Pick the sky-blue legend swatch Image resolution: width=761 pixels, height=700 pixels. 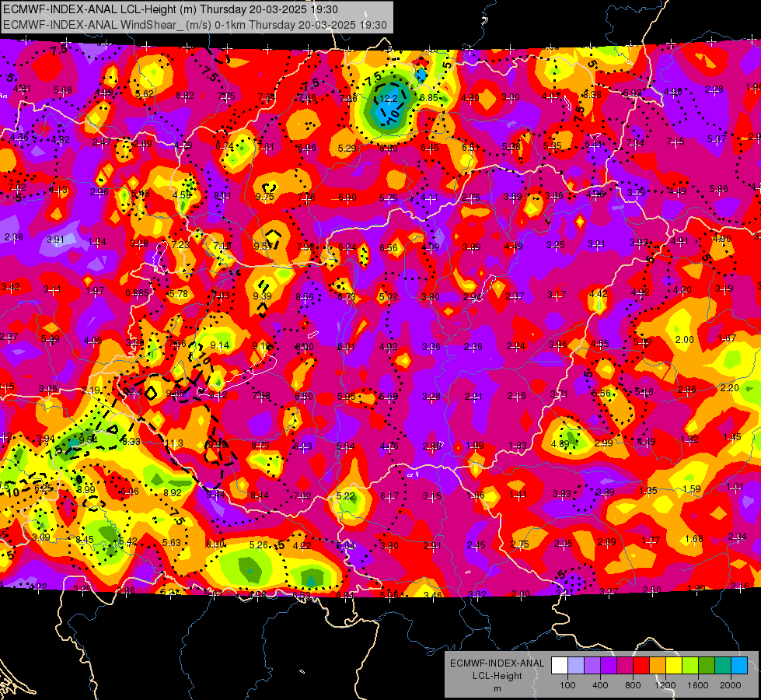tap(738, 666)
